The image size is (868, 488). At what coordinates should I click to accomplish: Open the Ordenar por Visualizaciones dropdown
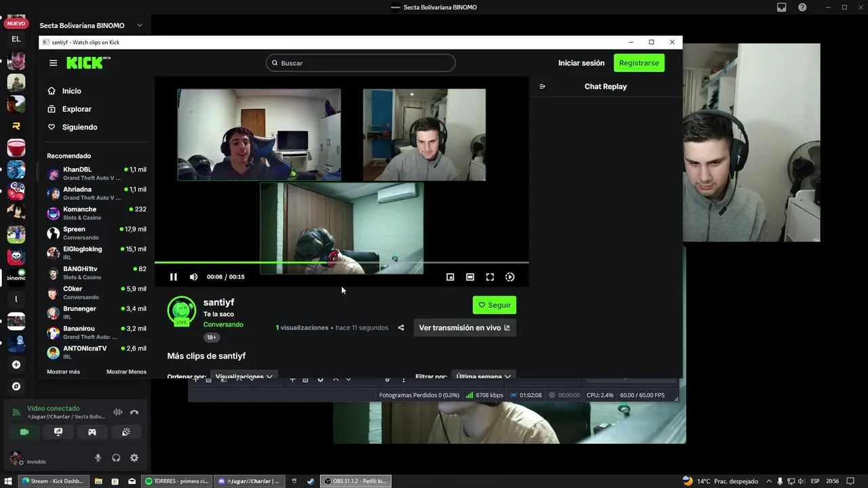[243, 376]
